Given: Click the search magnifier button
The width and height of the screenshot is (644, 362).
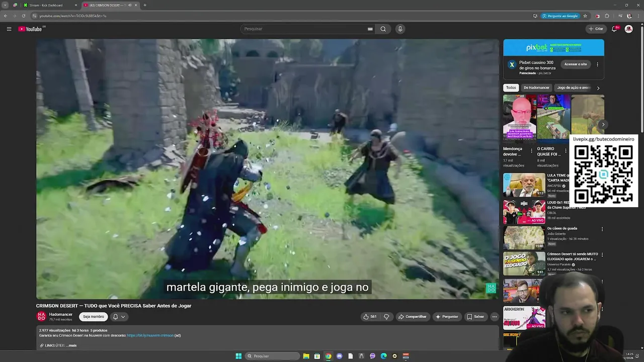Looking at the screenshot, I should coord(383,29).
